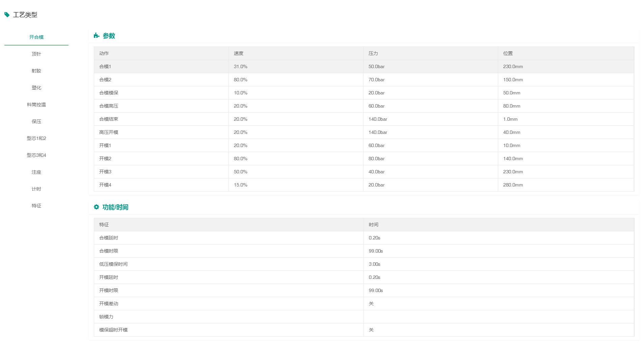Click the 开模差动 value 关

point(371,304)
